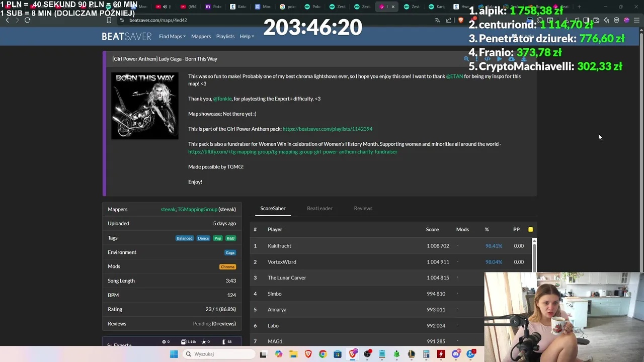Switch to the Google browser tab
644x362 pixels.
point(288,7)
